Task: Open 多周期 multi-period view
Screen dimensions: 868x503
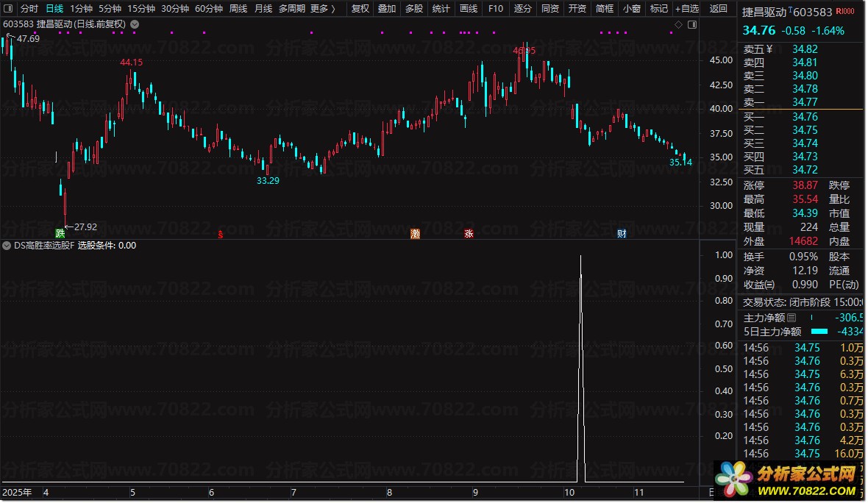Action: [x=292, y=8]
